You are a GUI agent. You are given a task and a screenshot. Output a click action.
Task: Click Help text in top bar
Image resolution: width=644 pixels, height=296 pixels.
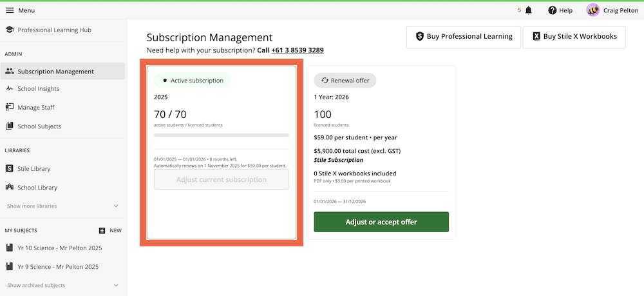[x=565, y=11]
